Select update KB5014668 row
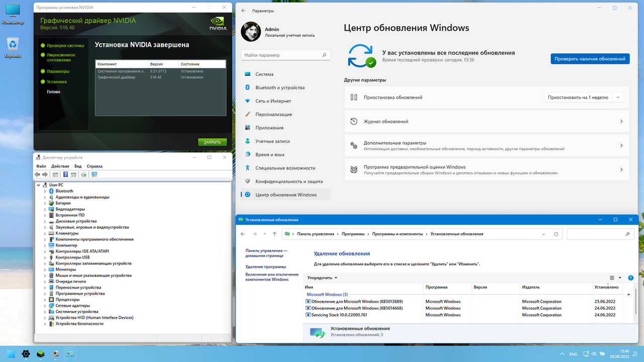Screen dimensions: 644x362 [x=463, y=308]
